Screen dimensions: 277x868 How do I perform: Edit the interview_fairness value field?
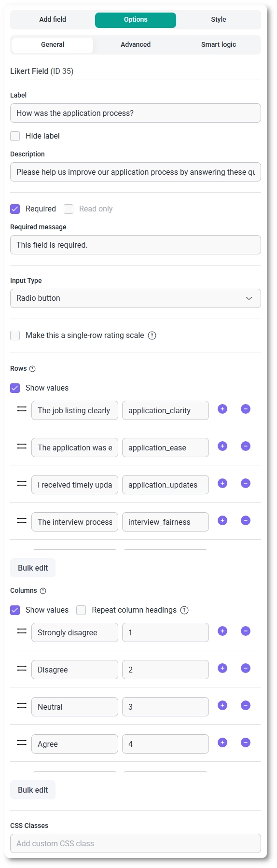(x=166, y=522)
